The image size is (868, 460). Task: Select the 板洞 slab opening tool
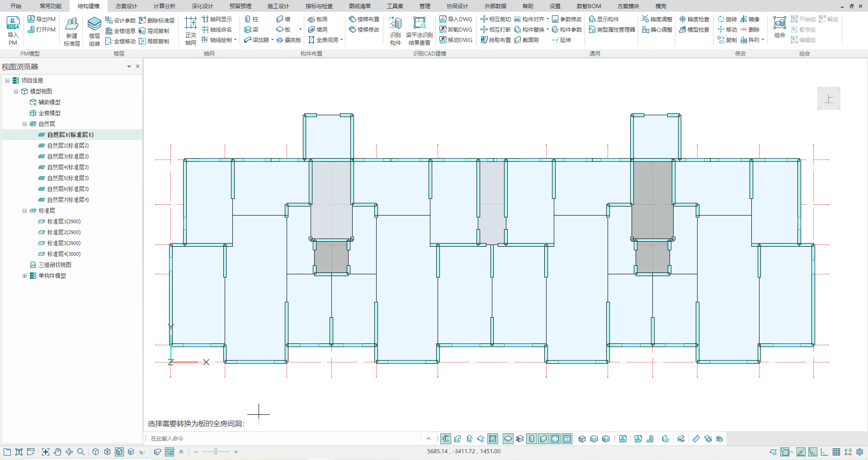point(317,19)
